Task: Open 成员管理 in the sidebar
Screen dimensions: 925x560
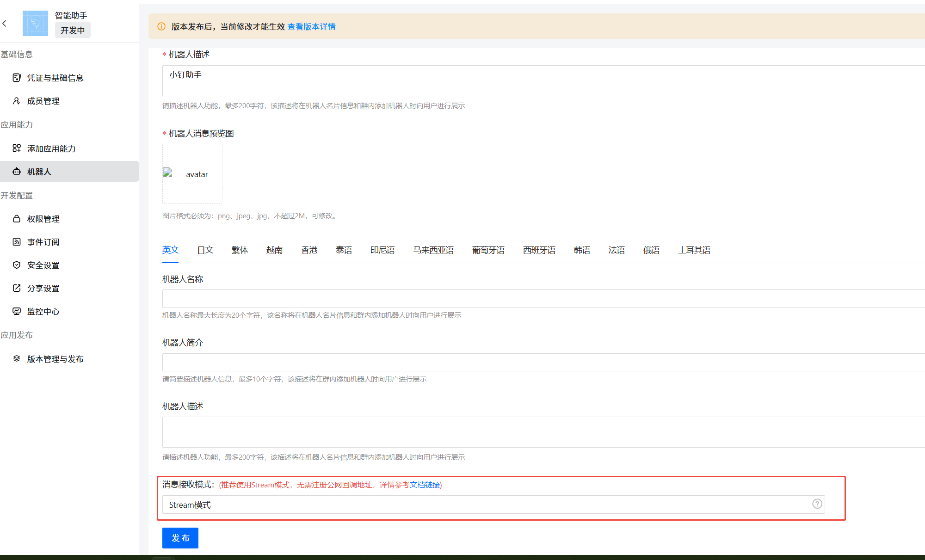Action: pos(43,101)
